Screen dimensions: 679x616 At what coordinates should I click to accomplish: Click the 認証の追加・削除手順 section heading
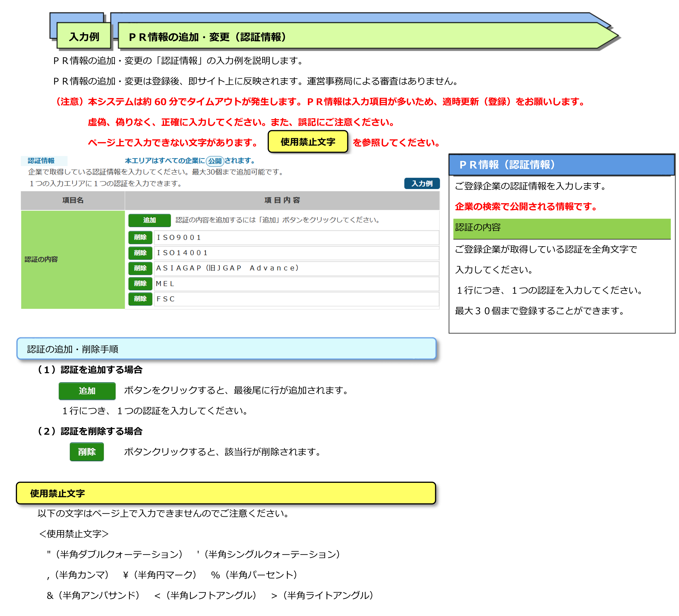pyautogui.click(x=226, y=349)
